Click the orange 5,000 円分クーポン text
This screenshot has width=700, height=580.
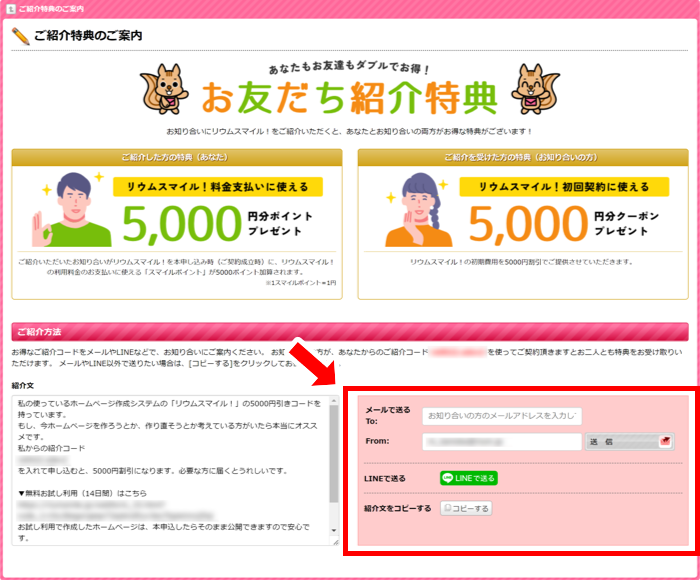point(565,223)
